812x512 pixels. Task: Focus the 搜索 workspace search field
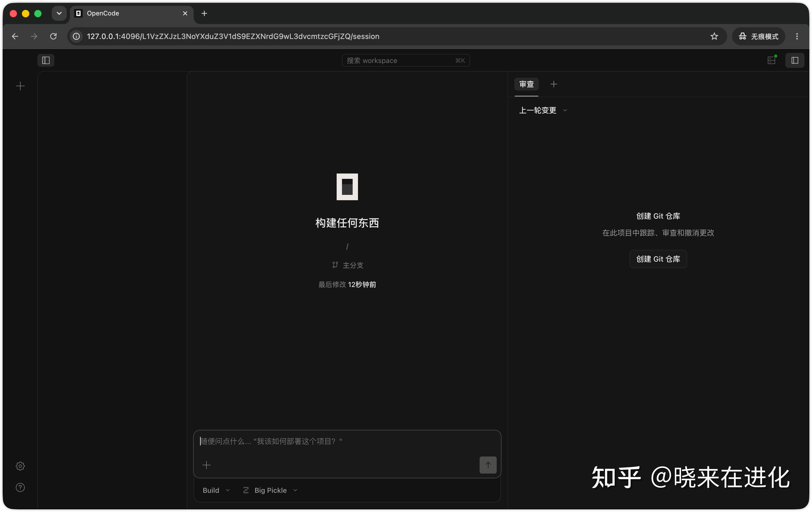pyautogui.click(x=406, y=60)
